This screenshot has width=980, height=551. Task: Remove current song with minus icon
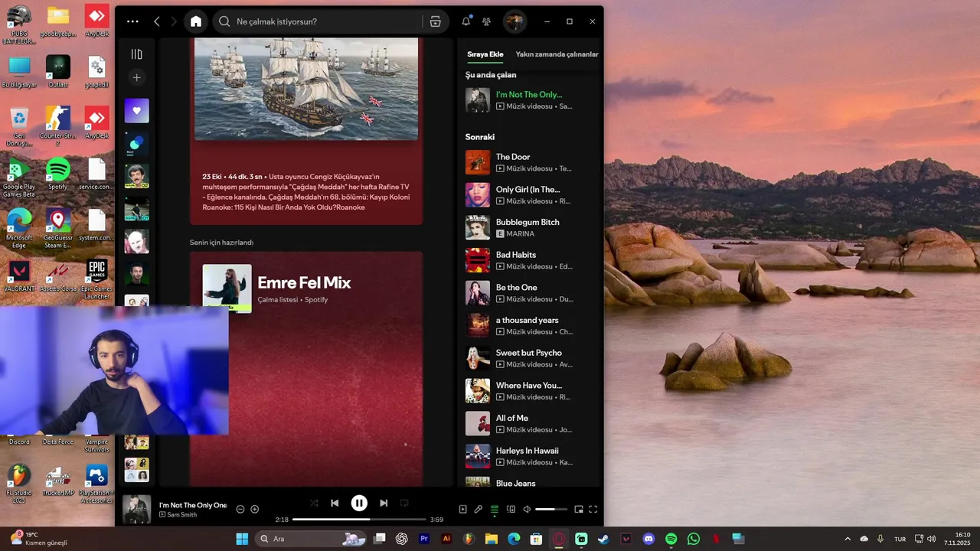click(x=240, y=509)
